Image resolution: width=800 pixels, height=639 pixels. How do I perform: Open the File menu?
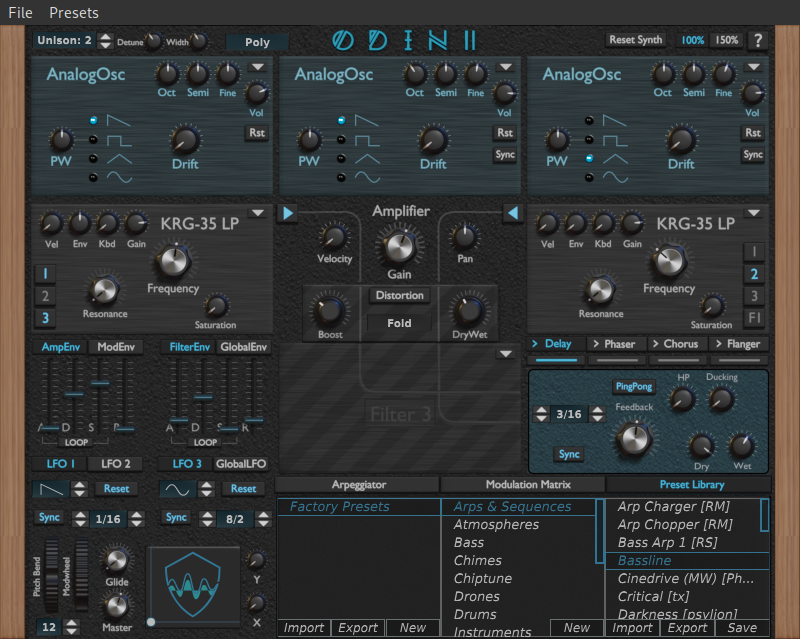(20, 13)
